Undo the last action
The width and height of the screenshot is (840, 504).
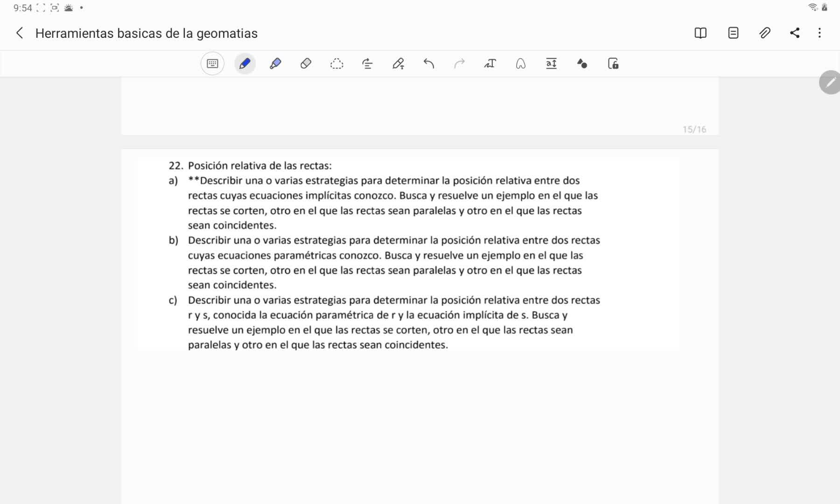tap(429, 63)
